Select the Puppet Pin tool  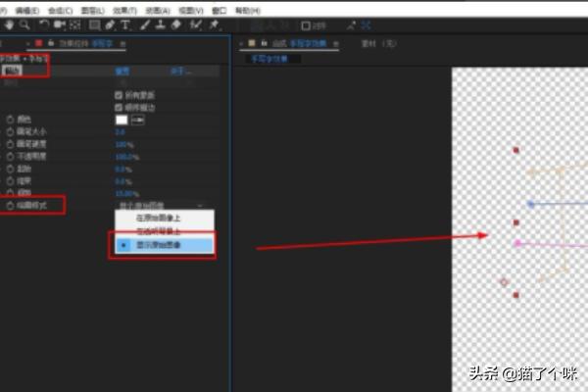pyautogui.click(x=215, y=25)
